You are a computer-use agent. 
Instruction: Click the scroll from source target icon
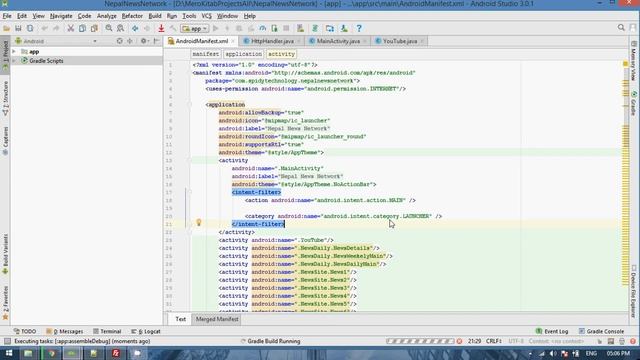coord(120,41)
